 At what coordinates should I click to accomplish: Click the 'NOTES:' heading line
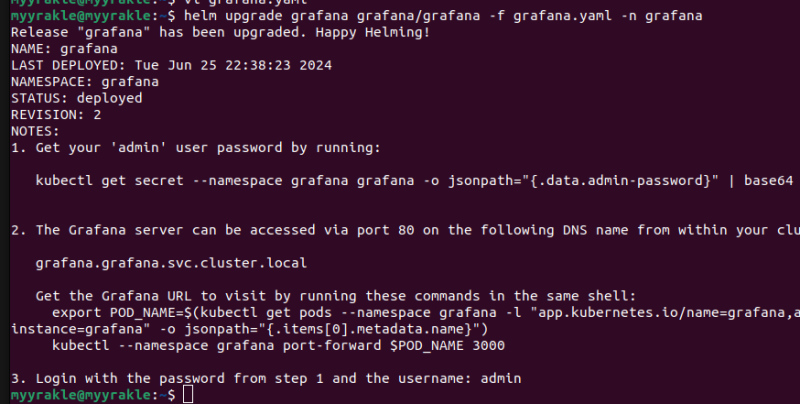[35, 131]
